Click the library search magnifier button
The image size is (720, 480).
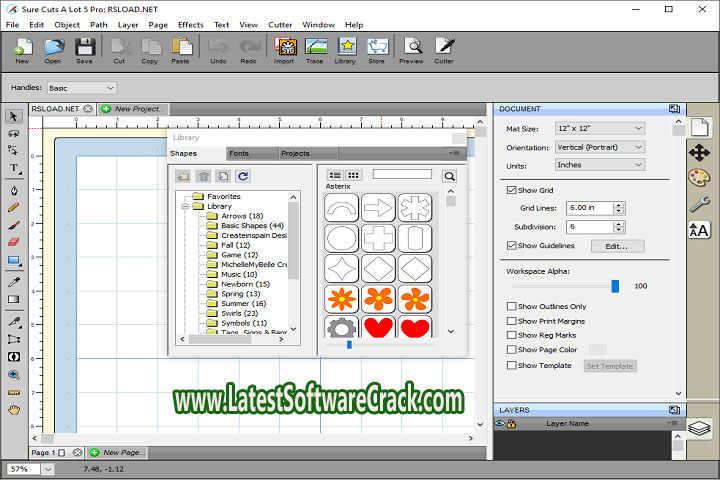click(x=450, y=176)
